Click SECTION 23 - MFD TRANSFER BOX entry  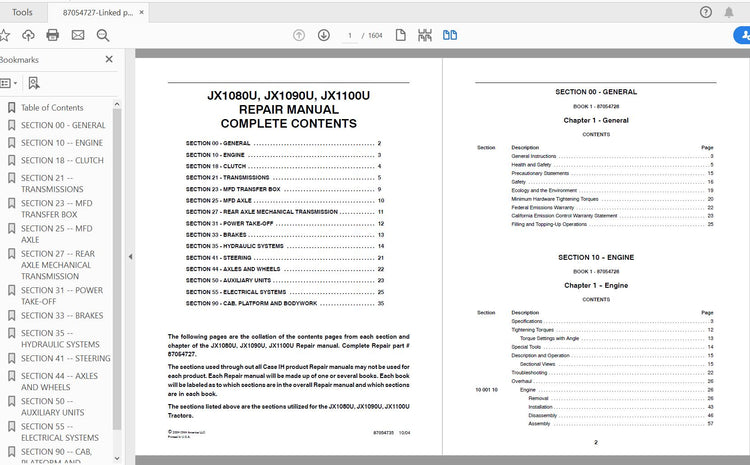pos(283,189)
